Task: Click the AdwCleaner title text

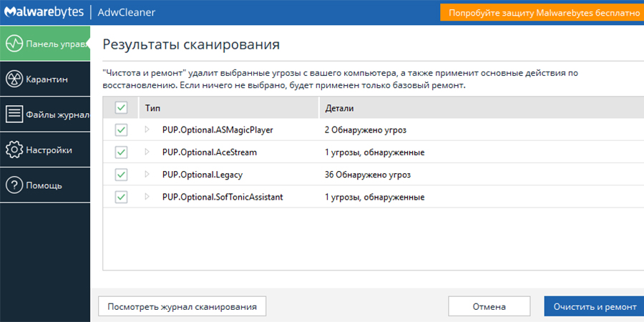Action: (x=126, y=12)
